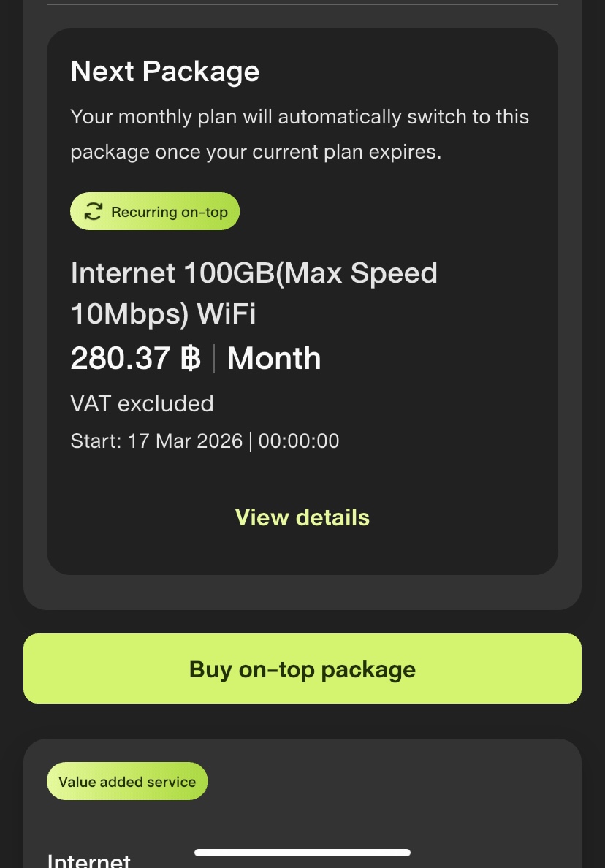The width and height of the screenshot is (605, 868).
Task: Click the automatic plan switch description
Action: click(x=300, y=134)
